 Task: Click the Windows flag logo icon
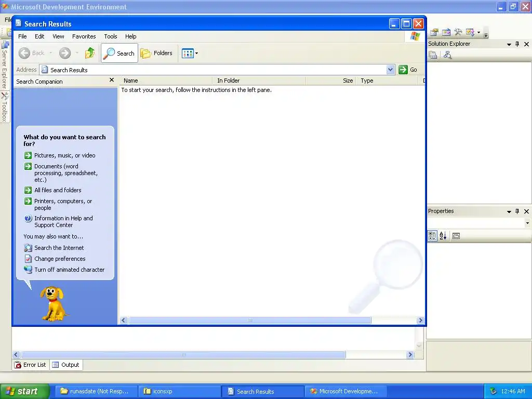[x=415, y=36]
